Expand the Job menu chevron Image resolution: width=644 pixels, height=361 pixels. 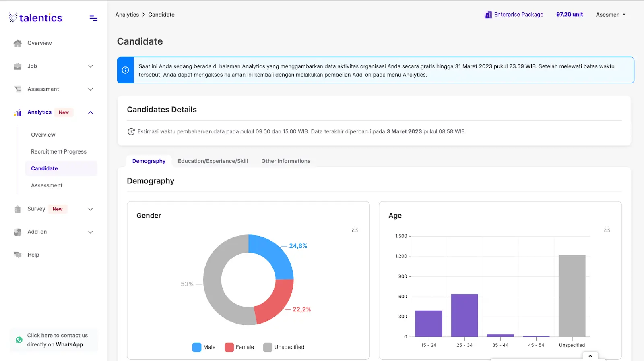tap(91, 66)
